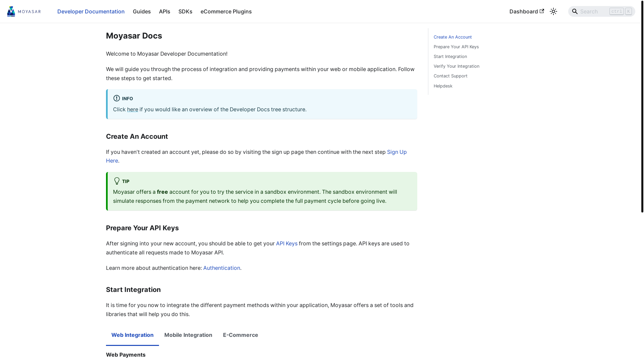This screenshot has width=644, height=362.
Task: Jump to Create An Account in sidebar
Action: [453, 37]
